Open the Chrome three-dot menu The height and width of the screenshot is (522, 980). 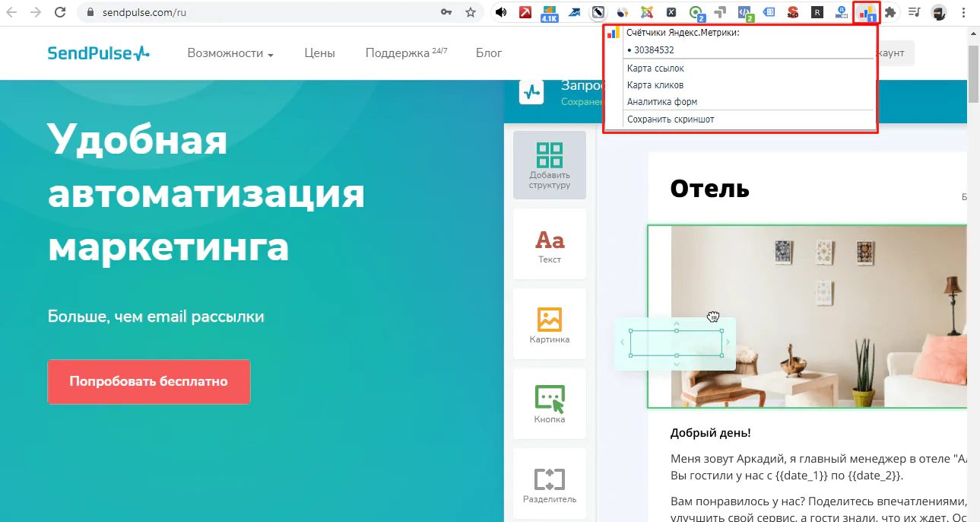click(964, 12)
